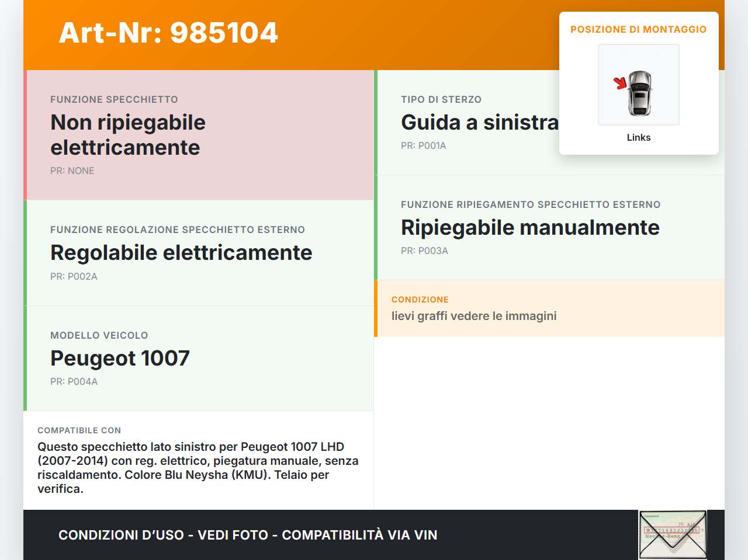
Task: Click the 'PR: P001A' code
Action: tap(423, 145)
